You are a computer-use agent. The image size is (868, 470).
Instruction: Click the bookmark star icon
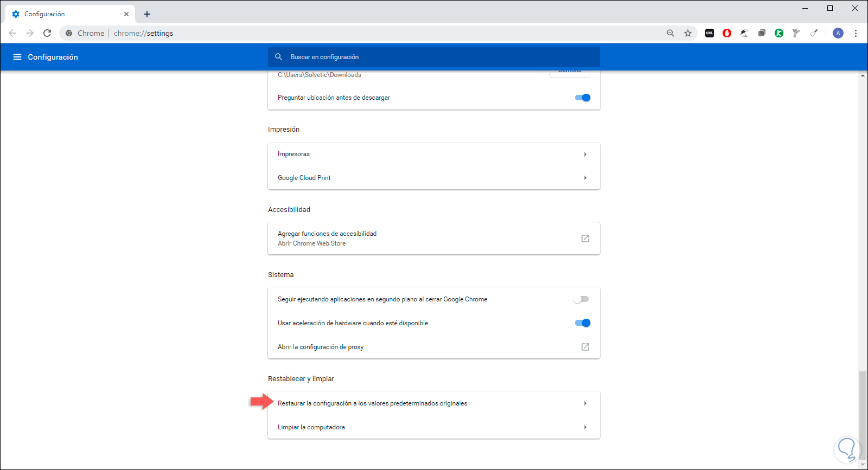click(688, 33)
